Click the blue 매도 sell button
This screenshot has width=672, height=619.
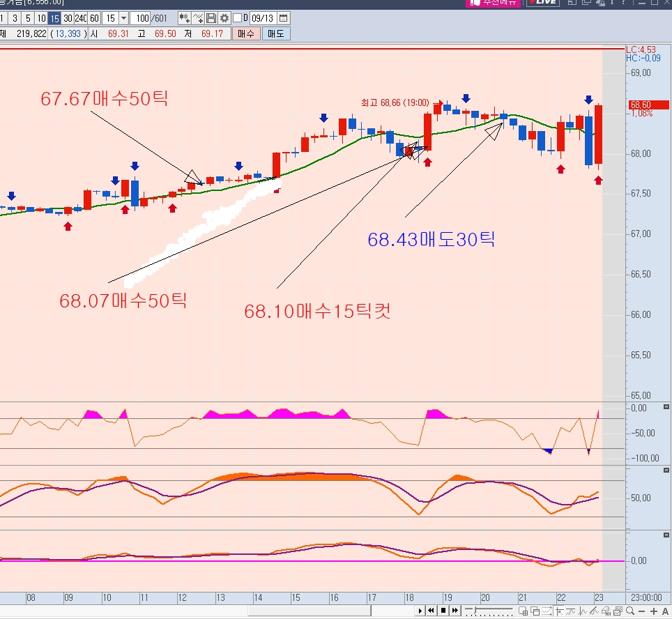coord(276,33)
